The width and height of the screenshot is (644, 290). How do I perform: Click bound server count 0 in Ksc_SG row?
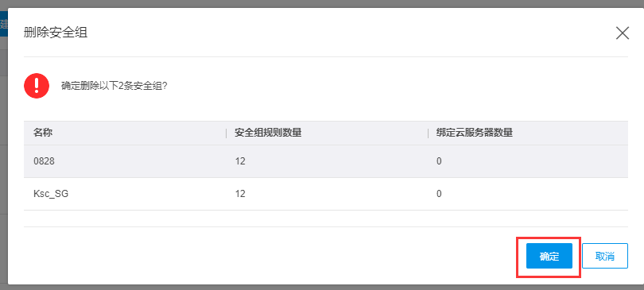point(439,194)
